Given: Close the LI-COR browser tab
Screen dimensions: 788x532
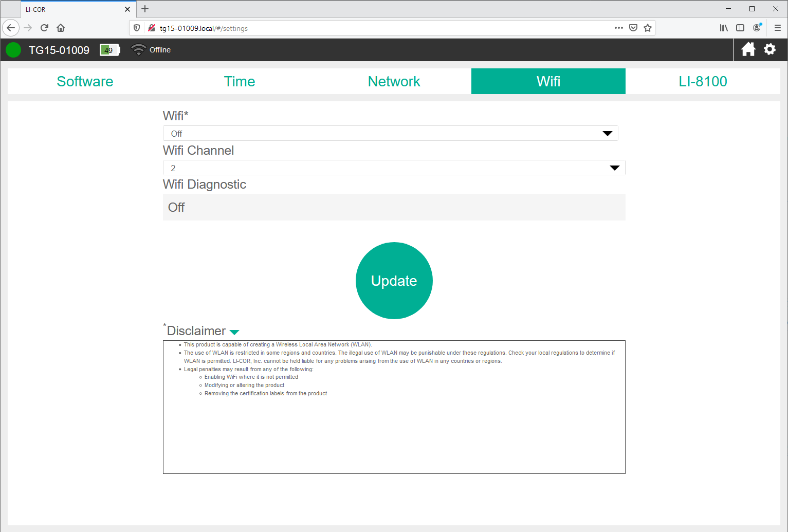Looking at the screenshot, I should pos(127,9).
